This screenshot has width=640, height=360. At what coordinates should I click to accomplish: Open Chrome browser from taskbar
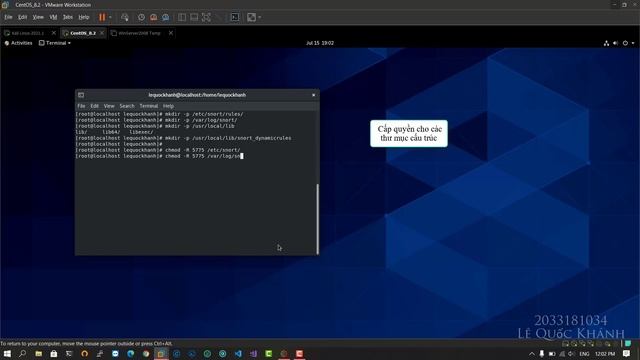pos(146,353)
